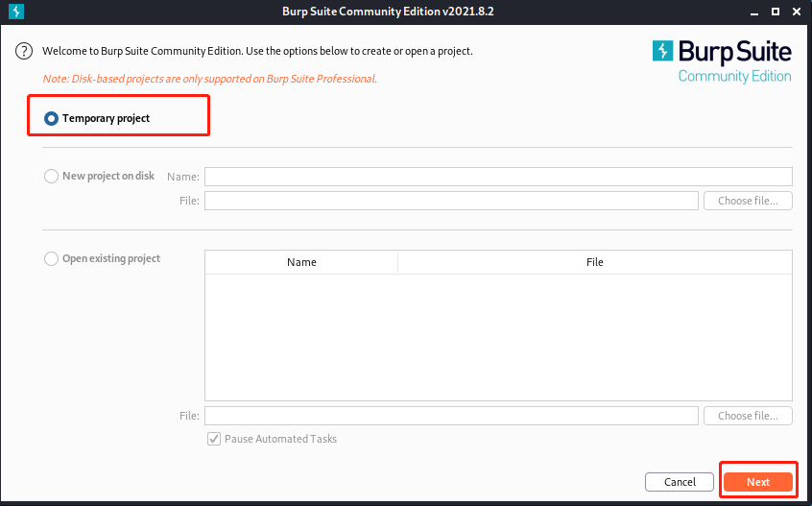Screen dimensions: 812x506
Task: Click the orange Next button
Action: [758, 482]
